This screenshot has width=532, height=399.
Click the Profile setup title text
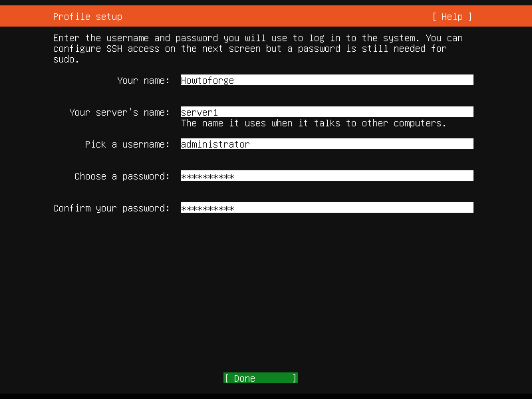(88, 17)
